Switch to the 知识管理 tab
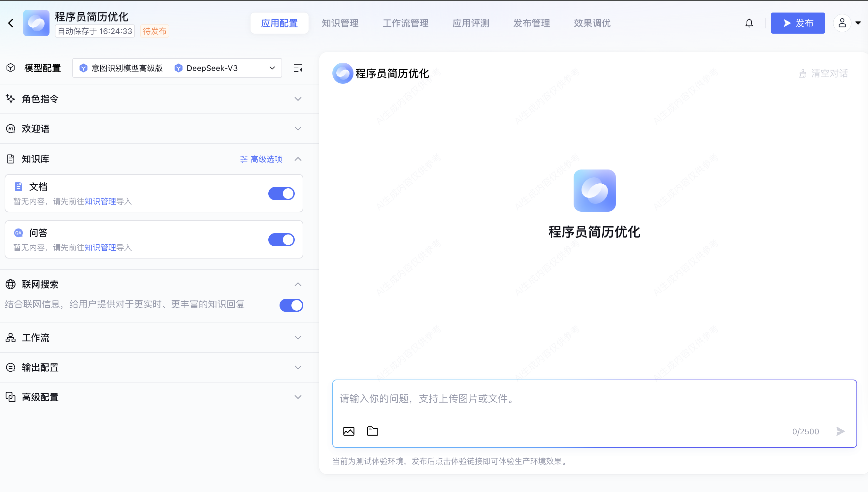This screenshot has width=868, height=492. (x=340, y=23)
